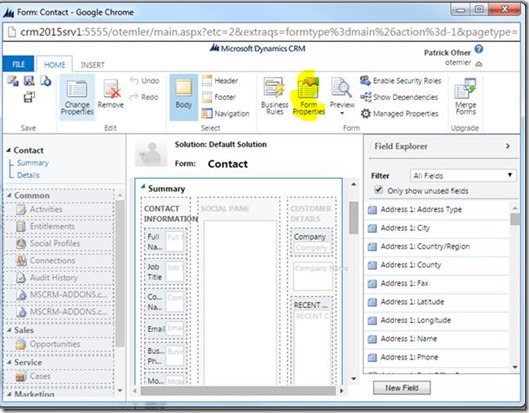Switch to the INSERT tab
This screenshot has height=413, width=529.
(92, 65)
